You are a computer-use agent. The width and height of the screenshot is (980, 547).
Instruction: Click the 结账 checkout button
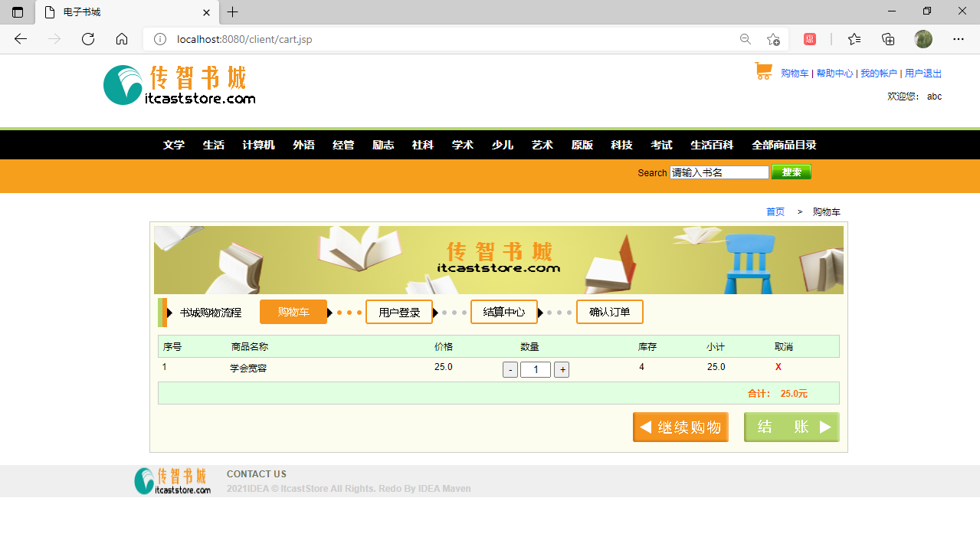[791, 427]
